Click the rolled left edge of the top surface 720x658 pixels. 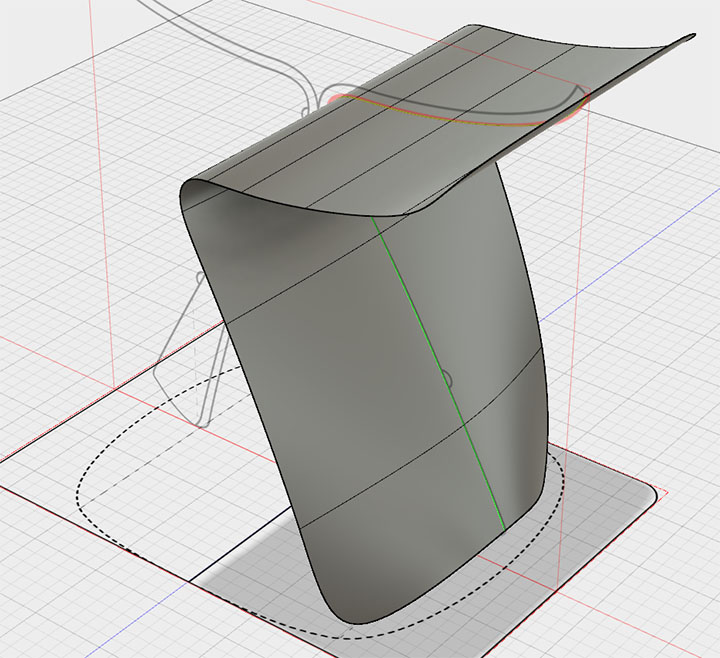(x=188, y=193)
